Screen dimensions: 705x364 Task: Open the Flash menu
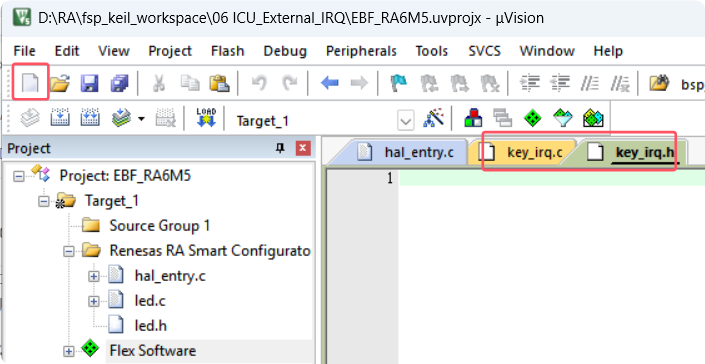pyautogui.click(x=228, y=51)
